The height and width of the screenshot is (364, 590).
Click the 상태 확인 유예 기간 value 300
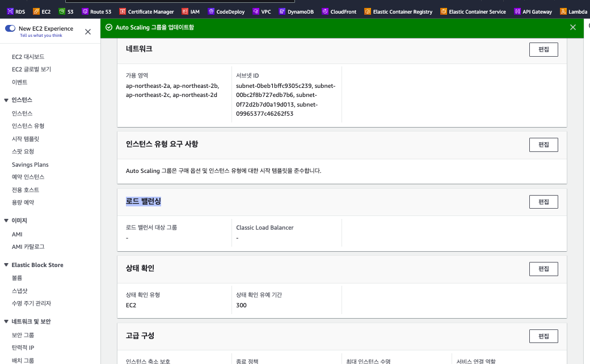coord(241,306)
